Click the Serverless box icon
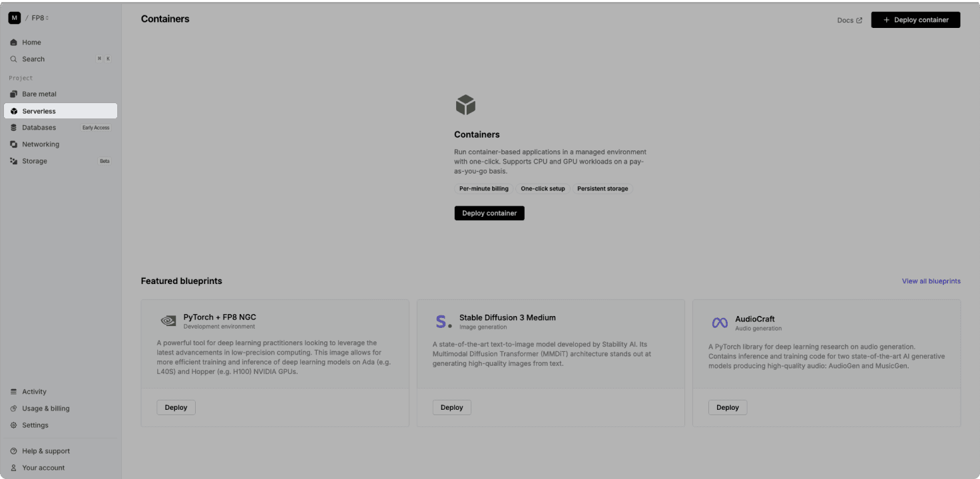The width and height of the screenshot is (980, 479). click(13, 110)
